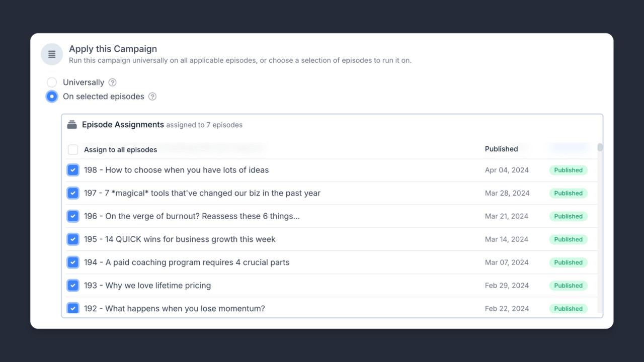Click the Published badge for episode 192
This screenshot has width=644, height=362.
click(568, 308)
